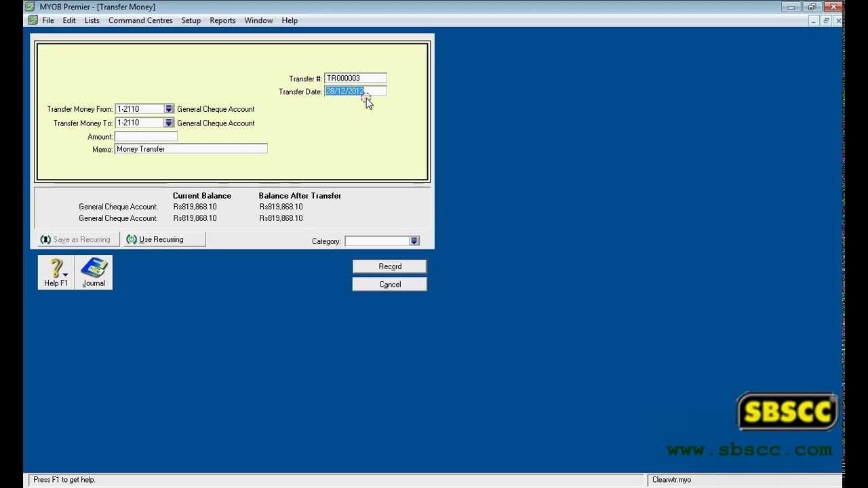The width and height of the screenshot is (868, 488).
Task: Expand Transfer Money From account dropdown
Action: [x=169, y=108]
